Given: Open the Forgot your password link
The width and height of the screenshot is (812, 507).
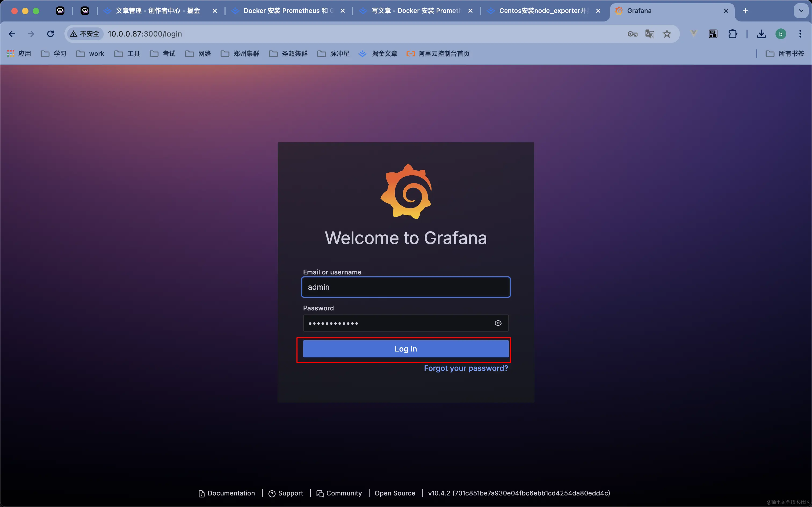Looking at the screenshot, I should click(x=466, y=368).
